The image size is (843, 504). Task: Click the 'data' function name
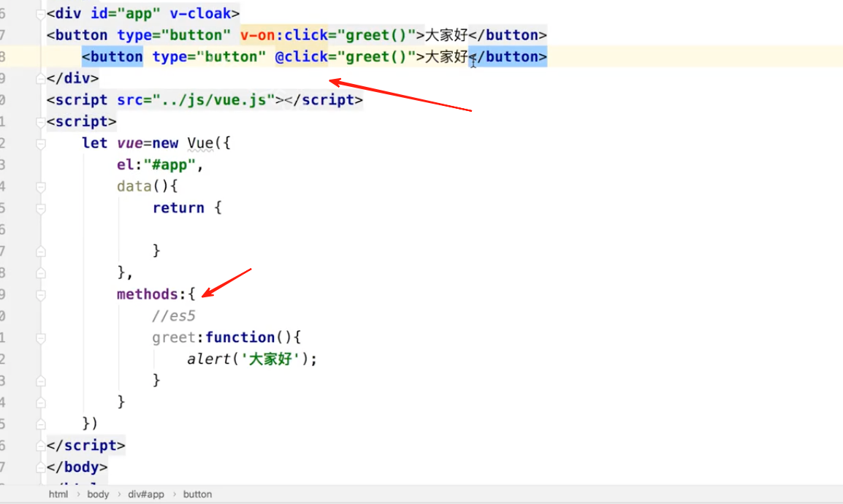coord(134,186)
